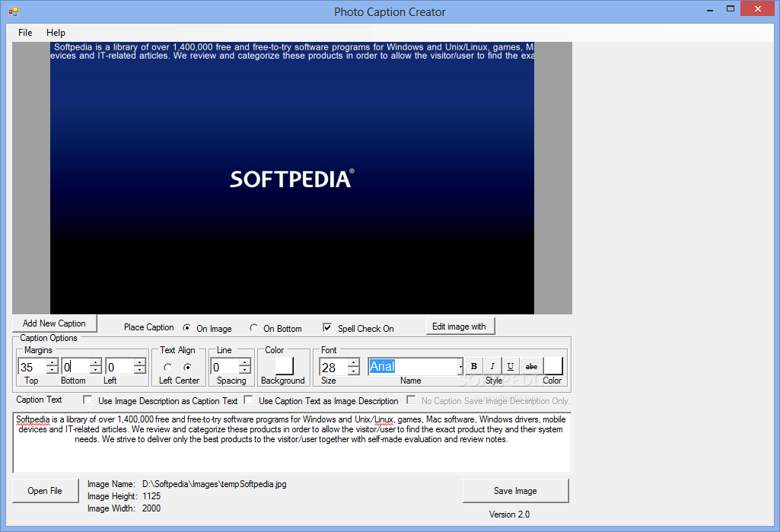This screenshot has height=532, width=780.
Task: Click image path D:\Softpedia\Images\tempSoftpedia.jpg
Action: 215,484
